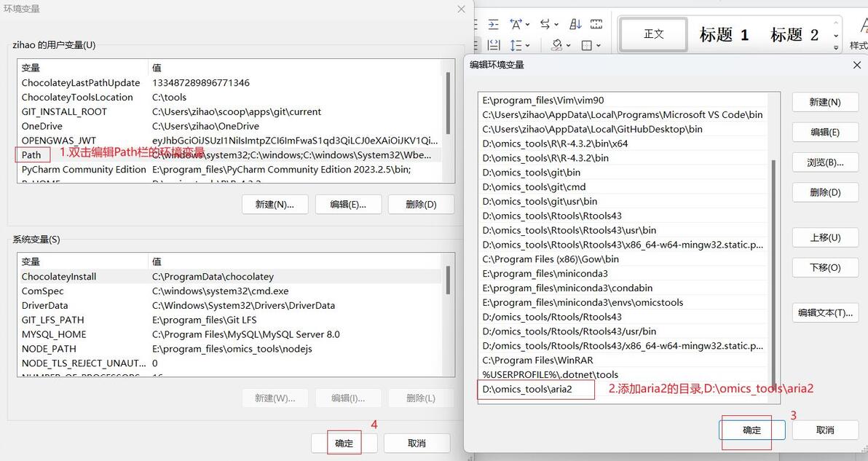Click the character scaling 'A' icon in ribbon
868x461 pixels.
tap(516, 24)
